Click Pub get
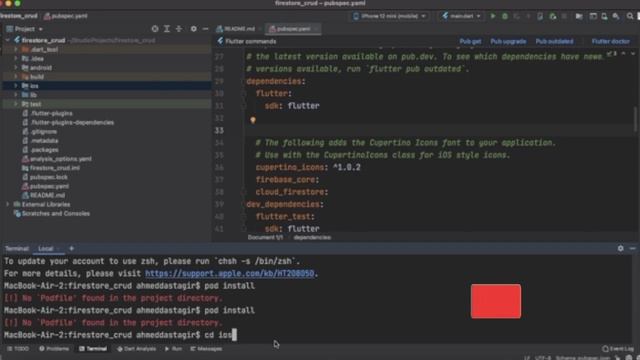The width and height of the screenshot is (640, 360). coord(470,41)
